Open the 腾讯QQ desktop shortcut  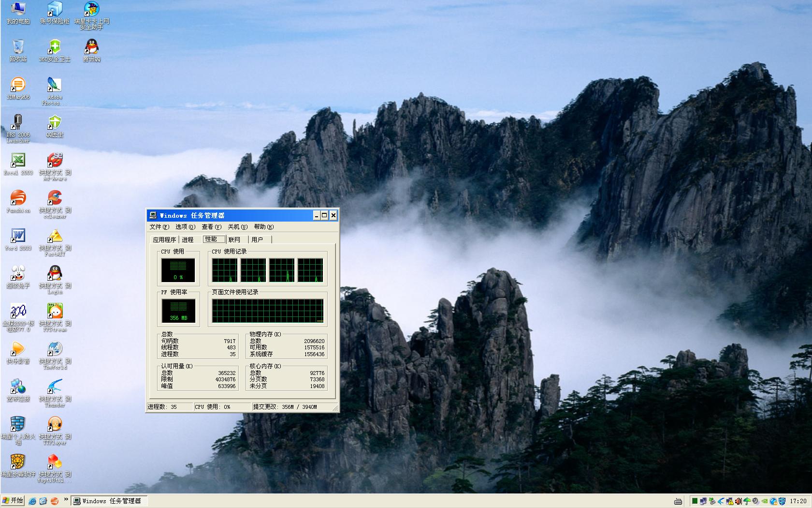click(x=91, y=47)
